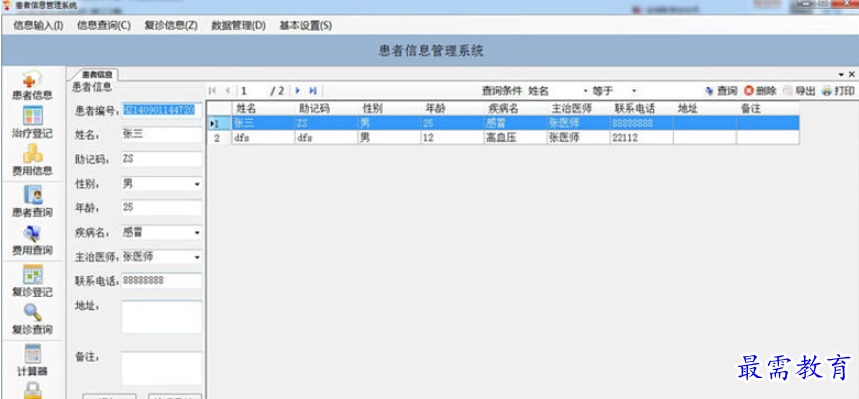Screen dimensions: 859x399
Task: Go to first page navigation arrow
Action: pyautogui.click(x=213, y=91)
